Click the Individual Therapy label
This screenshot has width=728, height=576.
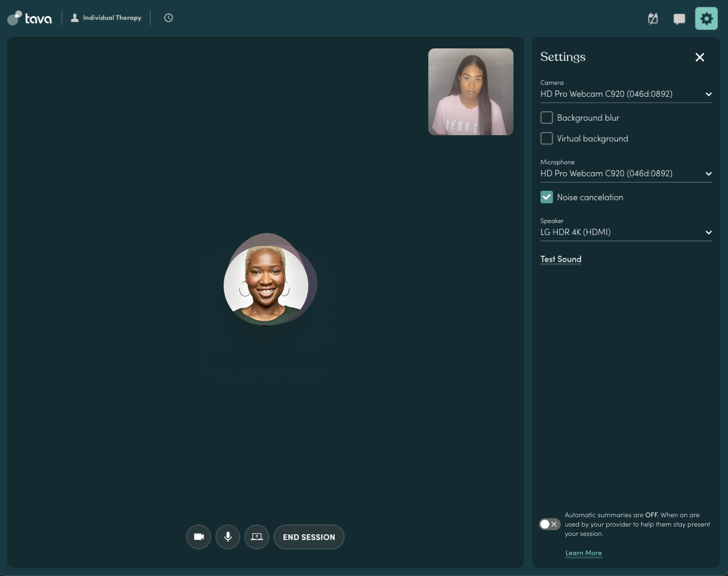tap(112, 18)
